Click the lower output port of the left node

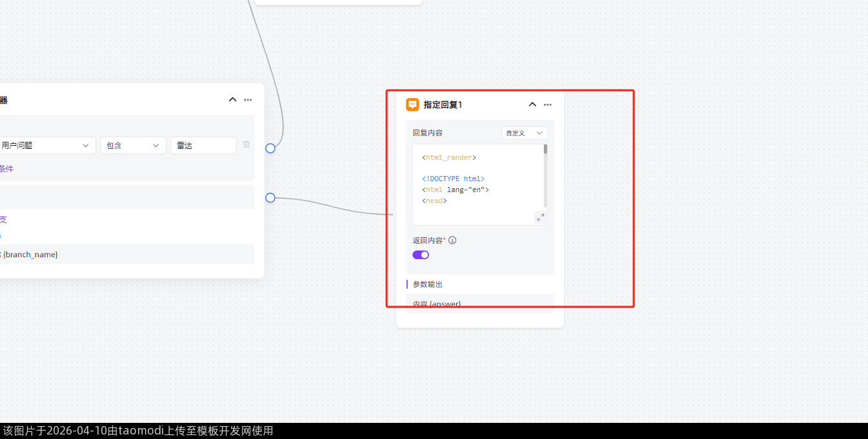point(270,198)
